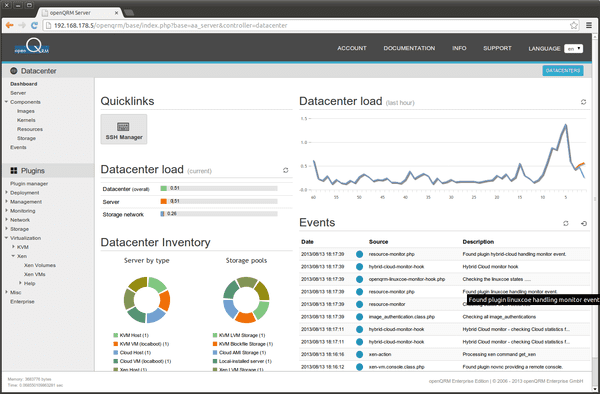
Task: Click status dot for image_authentication.class.php event
Action: click(x=359, y=317)
